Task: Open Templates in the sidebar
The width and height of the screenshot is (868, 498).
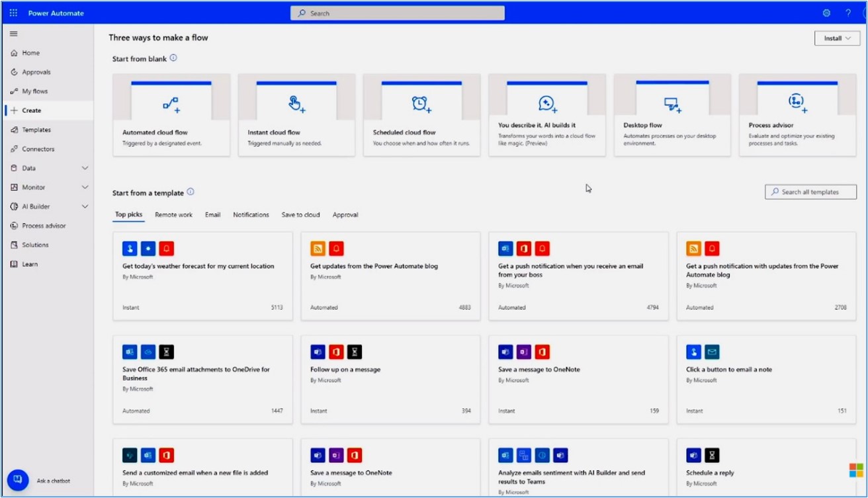Action: pos(47,130)
